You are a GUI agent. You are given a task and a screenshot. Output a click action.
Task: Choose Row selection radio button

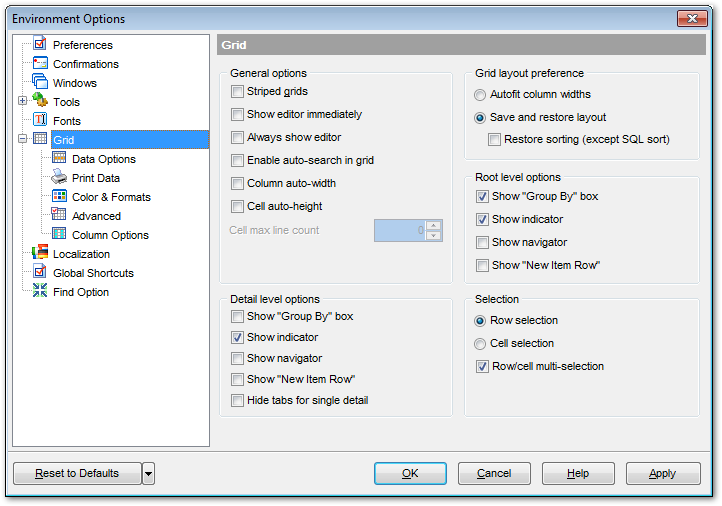click(480, 321)
